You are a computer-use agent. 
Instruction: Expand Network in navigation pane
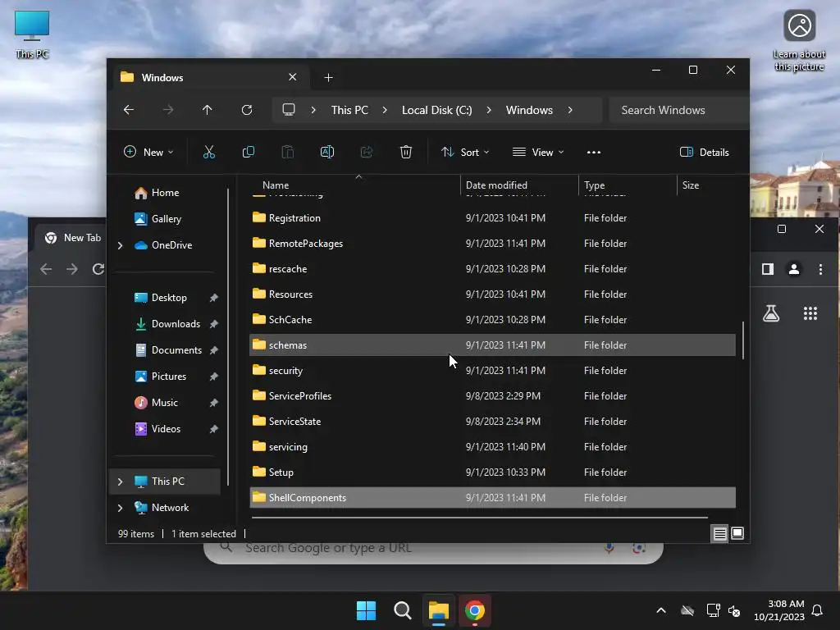pos(120,508)
